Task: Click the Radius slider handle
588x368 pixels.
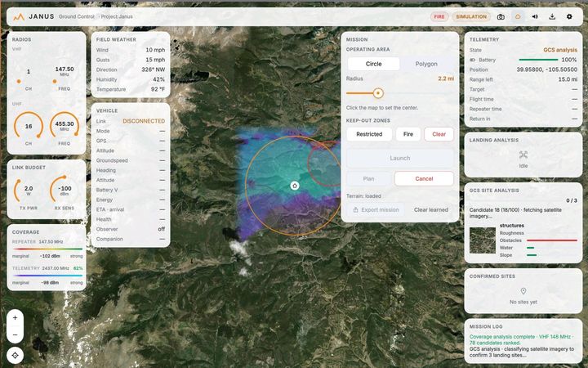Action: pyautogui.click(x=378, y=93)
